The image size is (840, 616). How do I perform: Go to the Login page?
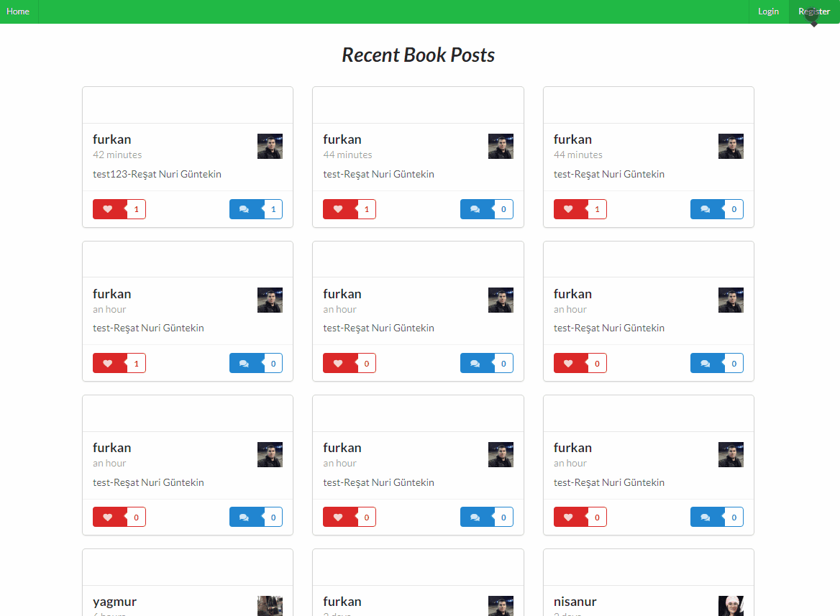pyautogui.click(x=767, y=12)
